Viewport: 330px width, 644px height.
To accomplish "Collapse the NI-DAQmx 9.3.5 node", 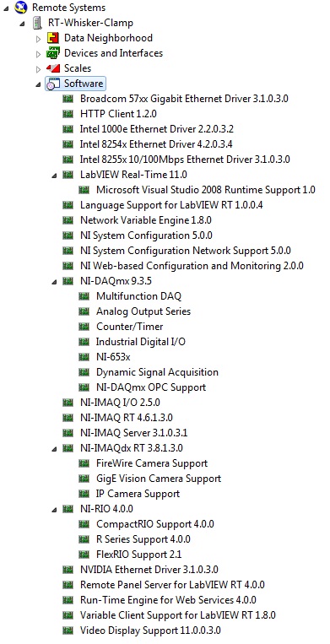I will 54,282.
